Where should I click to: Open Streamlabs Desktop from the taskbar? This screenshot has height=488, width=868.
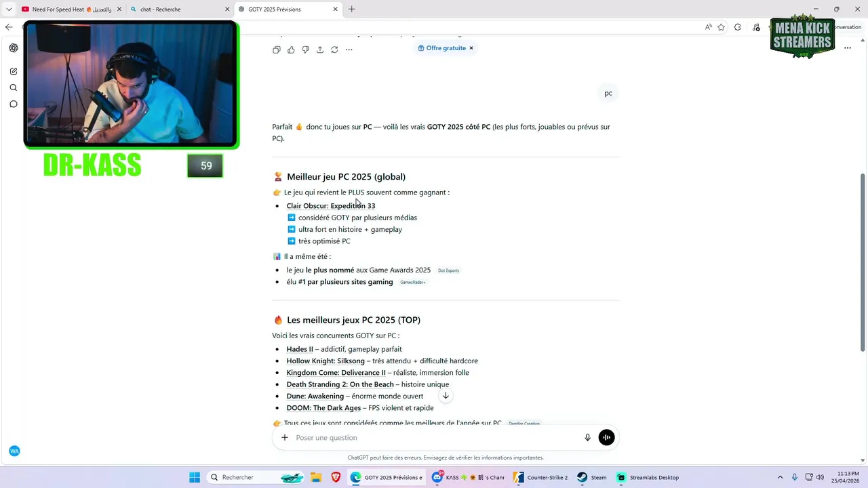[648, 477]
